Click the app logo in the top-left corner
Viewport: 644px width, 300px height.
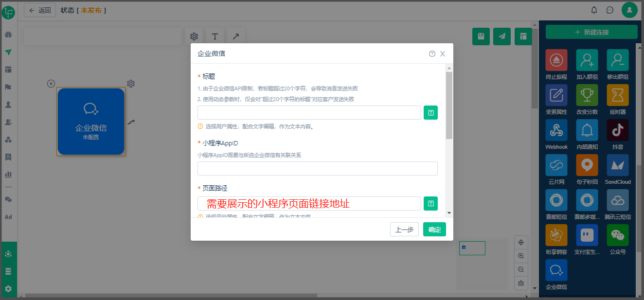(x=8, y=13)
